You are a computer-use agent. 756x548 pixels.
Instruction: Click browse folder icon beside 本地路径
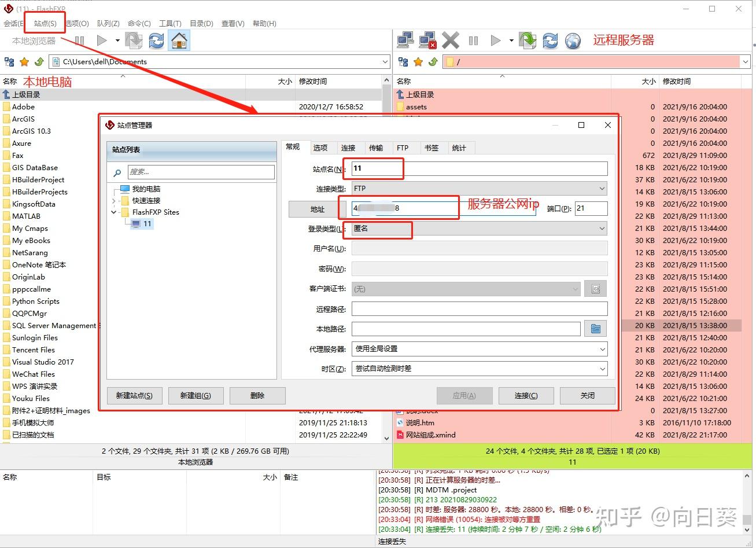(x=596, y=329)
